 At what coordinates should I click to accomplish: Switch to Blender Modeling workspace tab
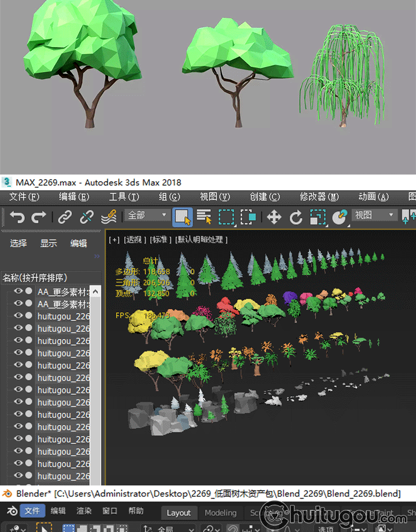[x=220, y=513]
